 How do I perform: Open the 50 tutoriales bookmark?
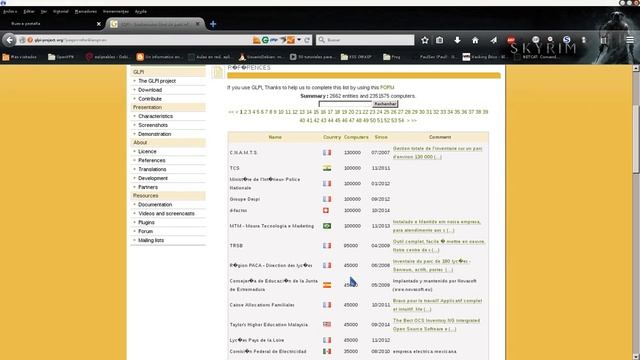click(x=313, y=57)
